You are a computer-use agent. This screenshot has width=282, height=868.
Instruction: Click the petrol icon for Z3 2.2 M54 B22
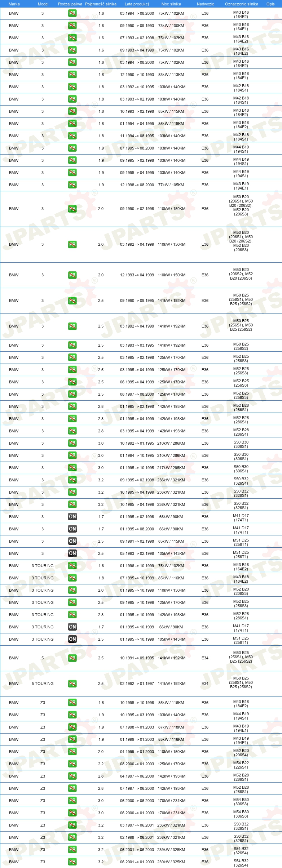click(72, 764)
